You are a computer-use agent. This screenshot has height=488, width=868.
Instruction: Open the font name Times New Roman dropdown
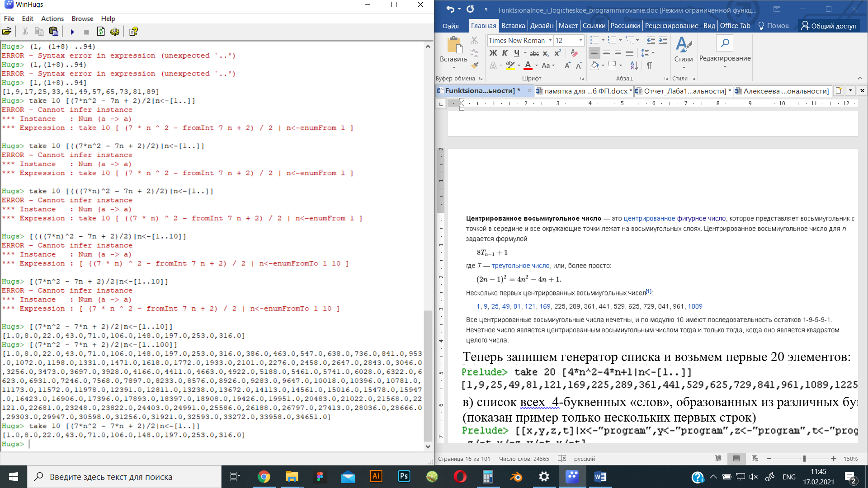point(550,40)
